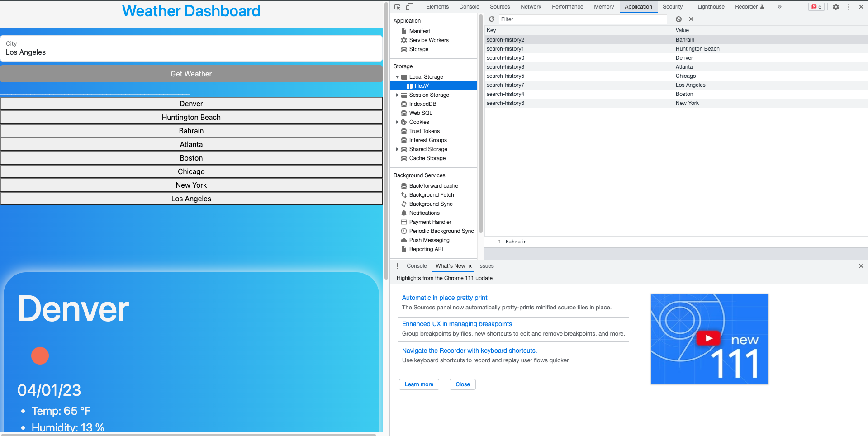Click the Huntington Beach history button
Viewport: 868px width, 436px height.
coord(191,117)
